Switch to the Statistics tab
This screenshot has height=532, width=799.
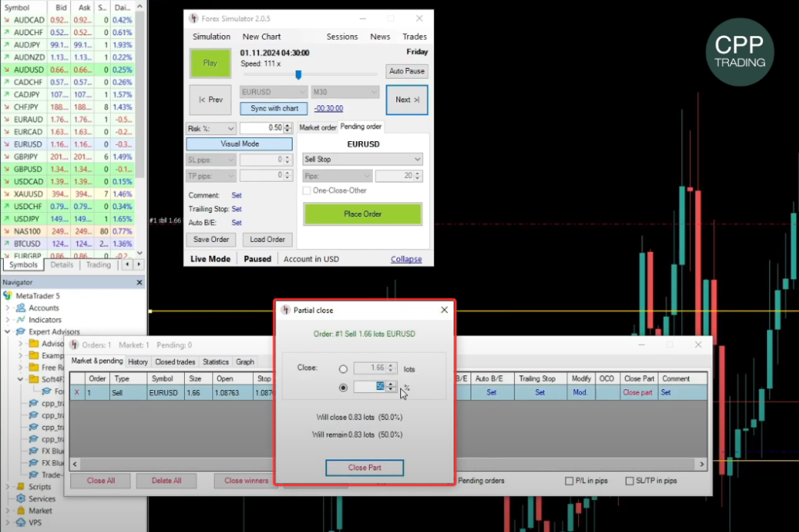[215, 362]
